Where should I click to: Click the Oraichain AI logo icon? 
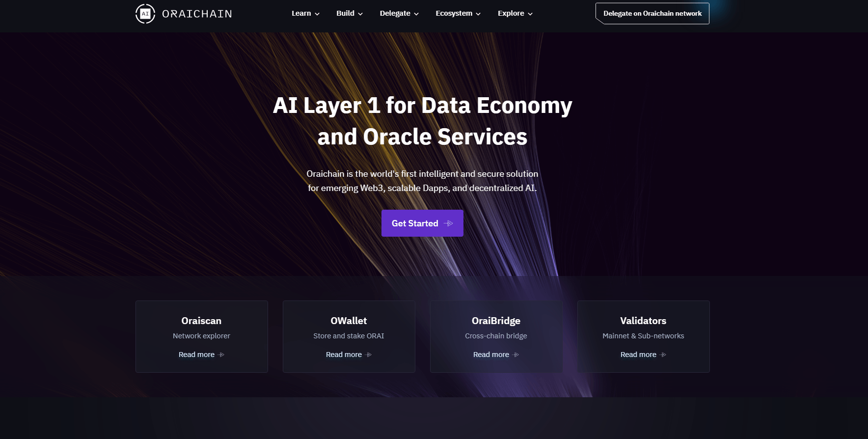coord(145,14)
